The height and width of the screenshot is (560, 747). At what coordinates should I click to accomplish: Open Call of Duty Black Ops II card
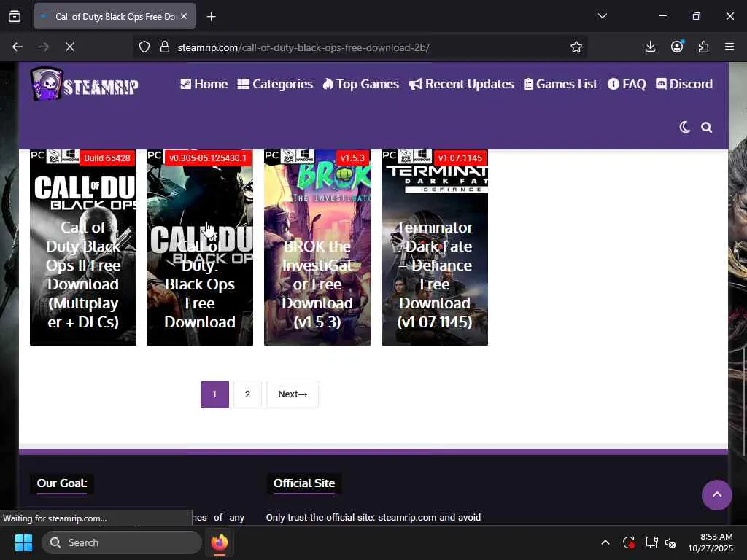[83, 248]
